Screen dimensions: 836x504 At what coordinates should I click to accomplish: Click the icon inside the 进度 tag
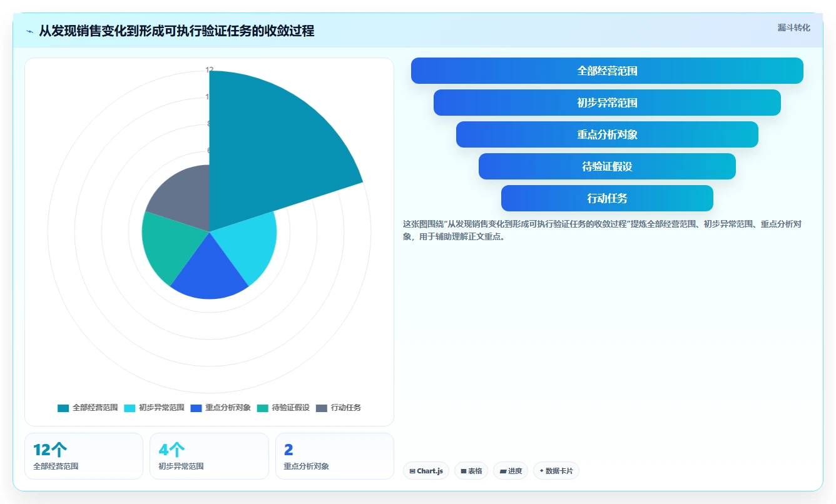pyautogui.click(x=502, y=471)
